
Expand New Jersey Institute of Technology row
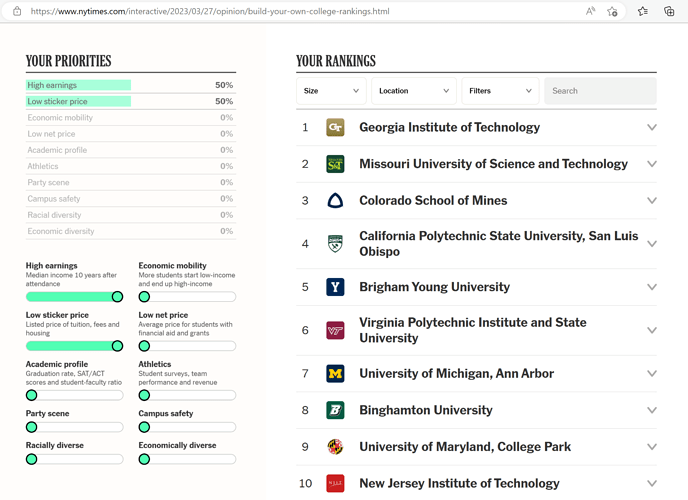652,484
